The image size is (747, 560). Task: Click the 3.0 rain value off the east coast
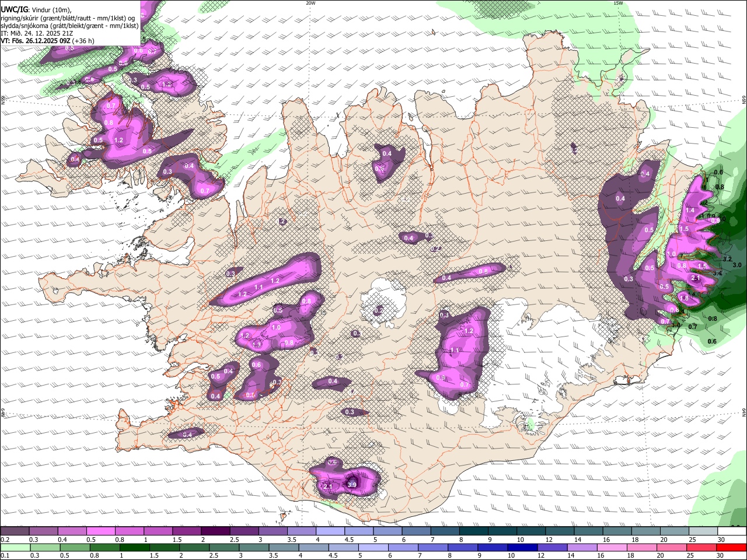pos(736,265)
